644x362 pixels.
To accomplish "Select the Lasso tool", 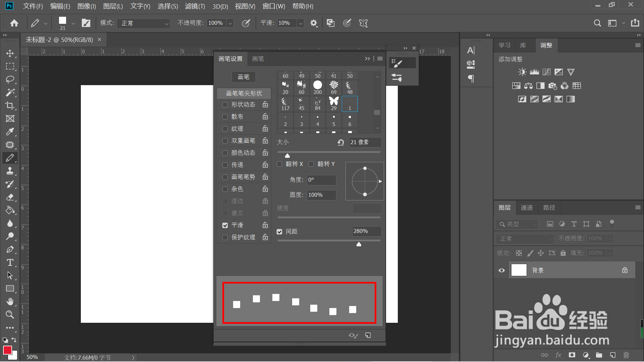I will pos(10,79).
